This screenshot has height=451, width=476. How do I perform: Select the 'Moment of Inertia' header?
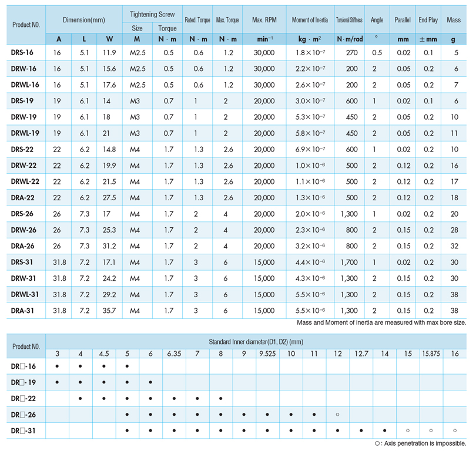tap(310, 20)
